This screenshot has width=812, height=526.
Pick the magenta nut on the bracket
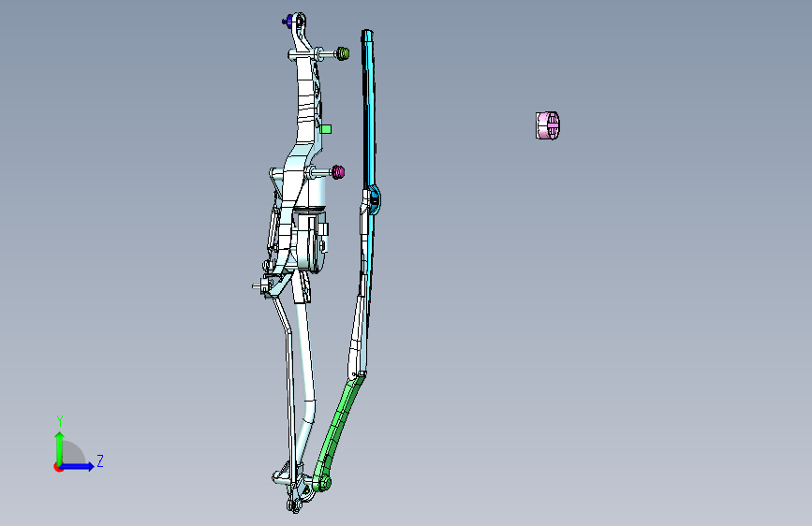[x=338, y=172]
